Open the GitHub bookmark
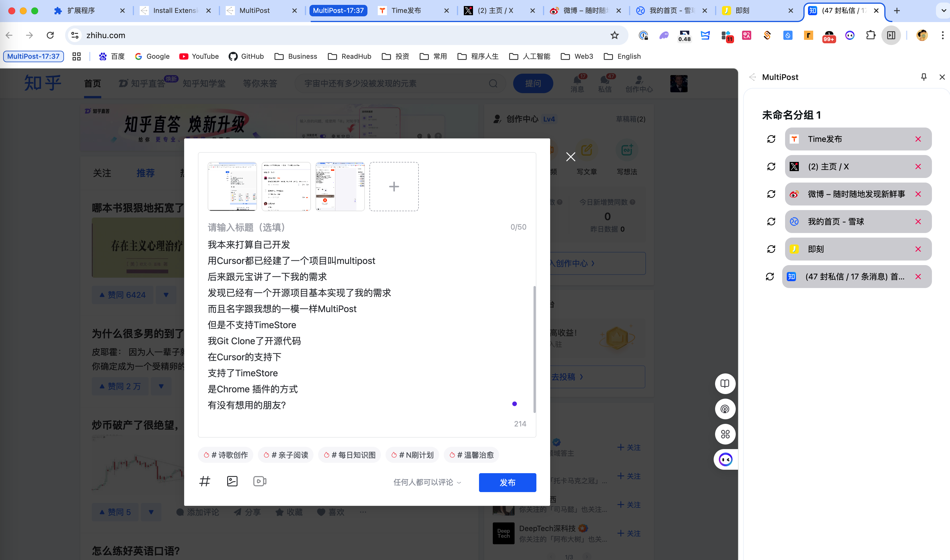This screenshot has width=950, height=560. coord(246,56)
